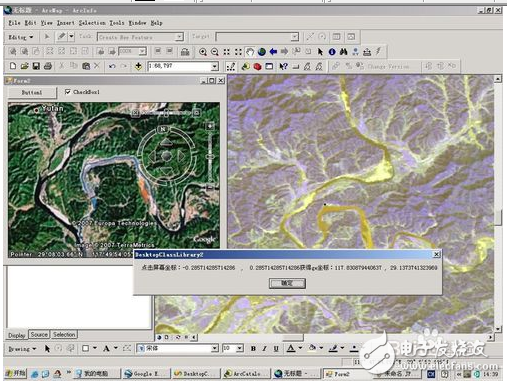Click Button1 in Form2
The image size is (507, 383).
coord(32,92)
